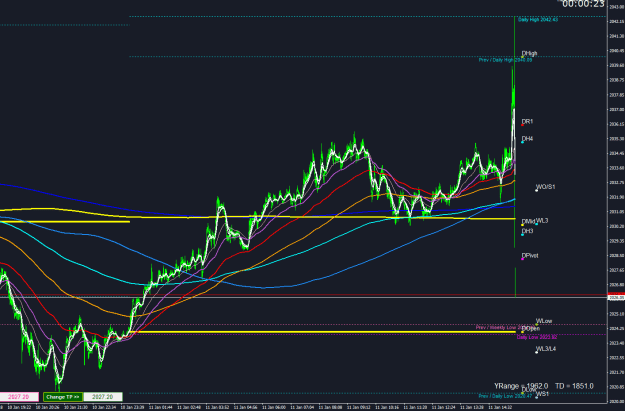The width and height of the screenshot is (625, 411).
Task: Click the 10 Jan 19:22 time axis label
Action: click(x=18, y=407)
